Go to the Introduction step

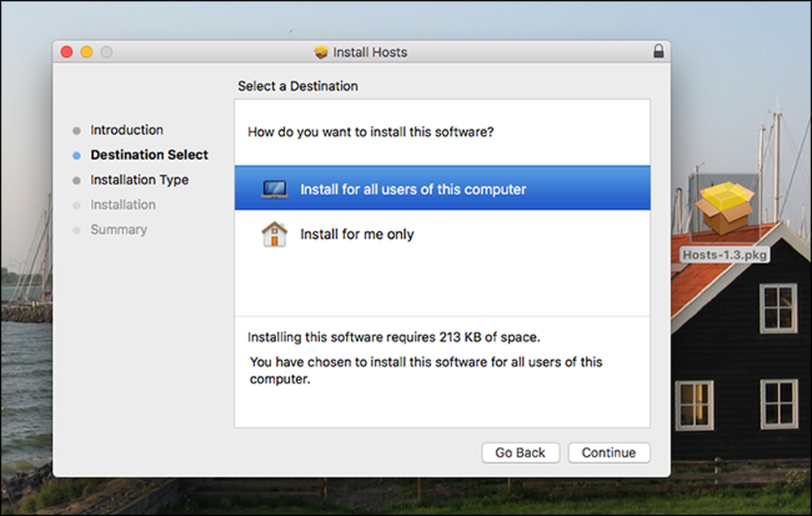pos(127,130)
